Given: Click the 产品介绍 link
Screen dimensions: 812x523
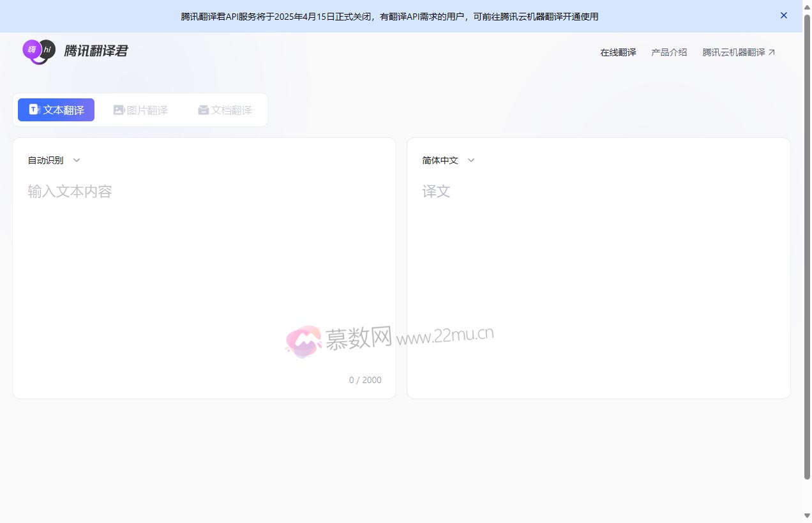Looking at the screenshot, I should click(668, 52).
